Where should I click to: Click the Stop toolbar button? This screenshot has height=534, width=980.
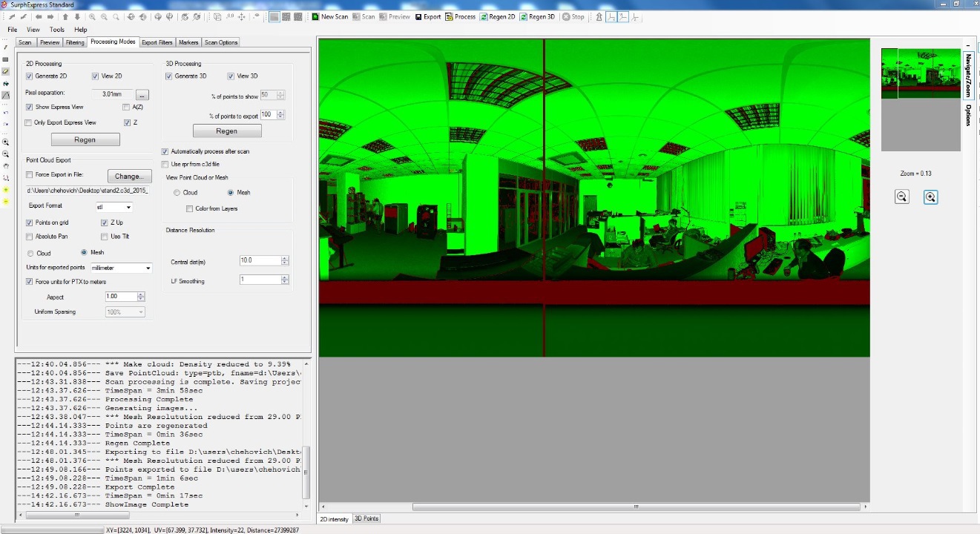573,16
